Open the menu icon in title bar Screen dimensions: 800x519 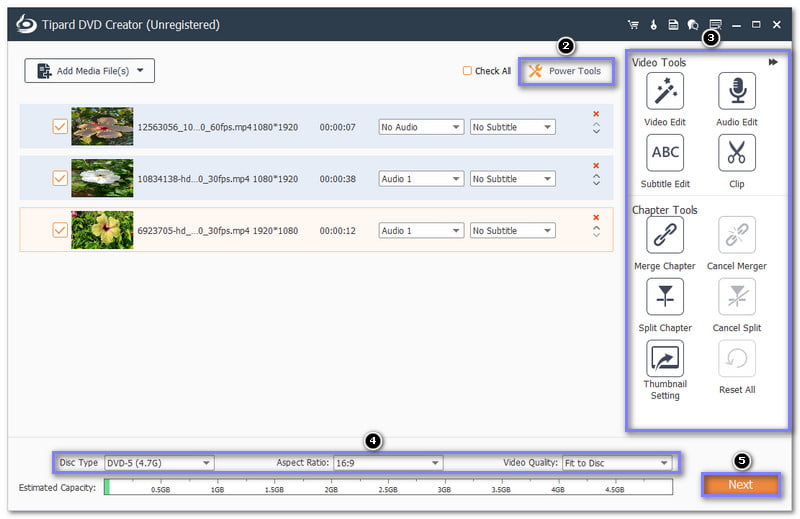click(x=715, y=24)
